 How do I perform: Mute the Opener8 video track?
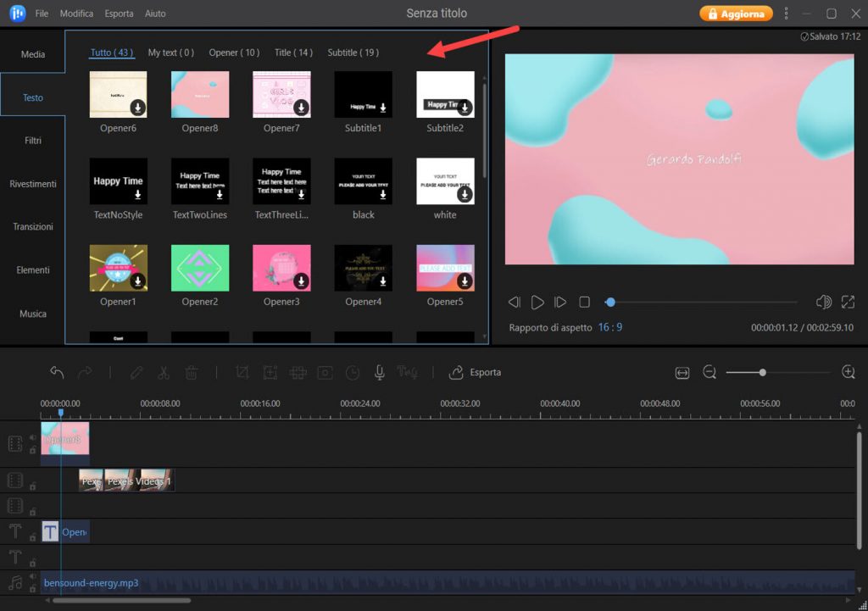pos(33,438)
